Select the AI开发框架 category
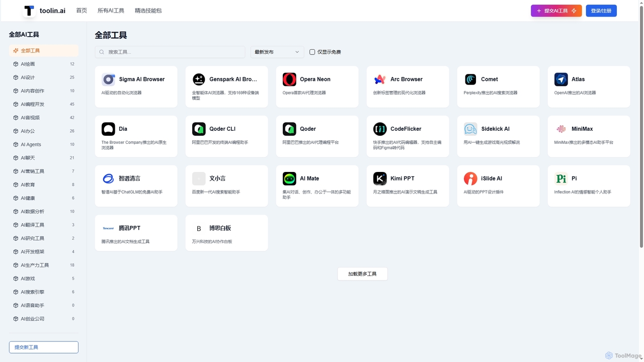644x362 pixels. [x=43, y=252]
